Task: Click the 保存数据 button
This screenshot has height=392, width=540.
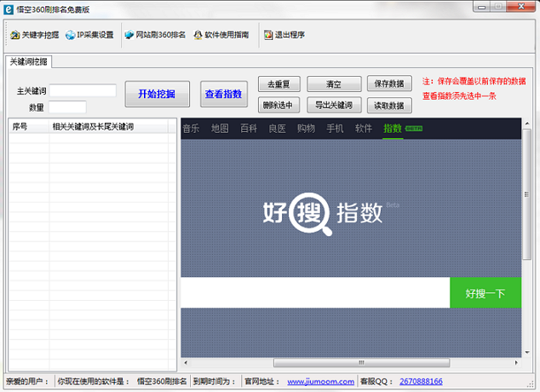Action: (389, 84)
